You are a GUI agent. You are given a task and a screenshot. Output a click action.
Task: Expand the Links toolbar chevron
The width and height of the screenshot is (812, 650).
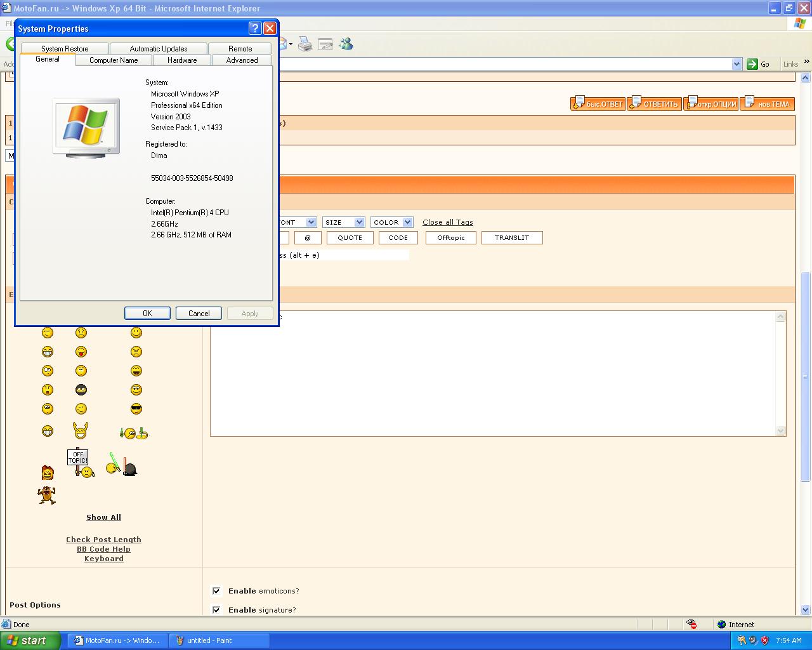[806, 62]
